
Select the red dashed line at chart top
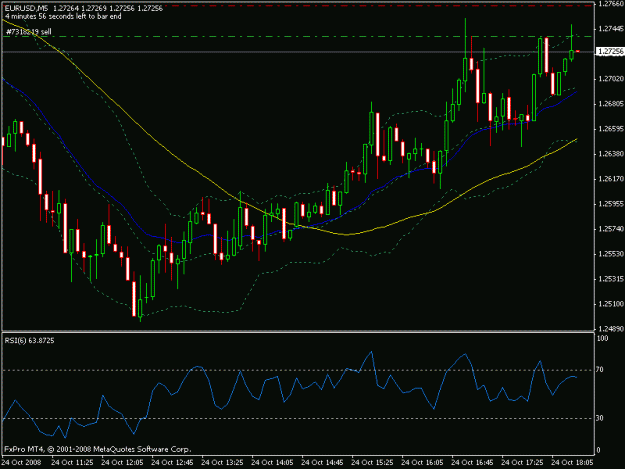298,6
